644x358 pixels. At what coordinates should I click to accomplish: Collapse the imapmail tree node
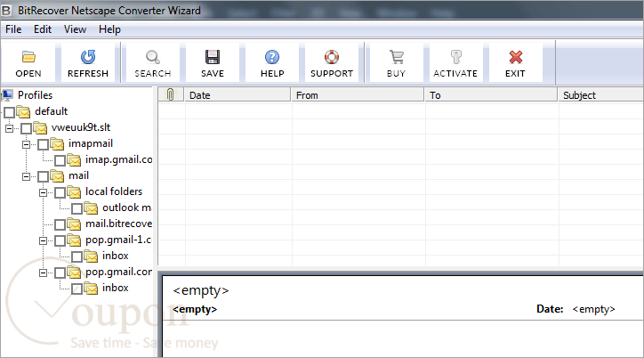[x=26, y=144]
